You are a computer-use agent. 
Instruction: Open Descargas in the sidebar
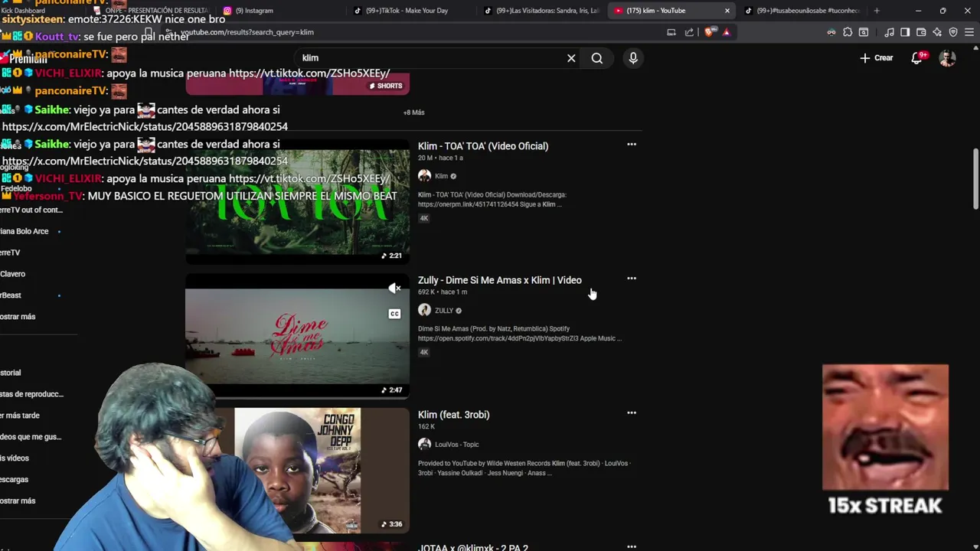15,480
